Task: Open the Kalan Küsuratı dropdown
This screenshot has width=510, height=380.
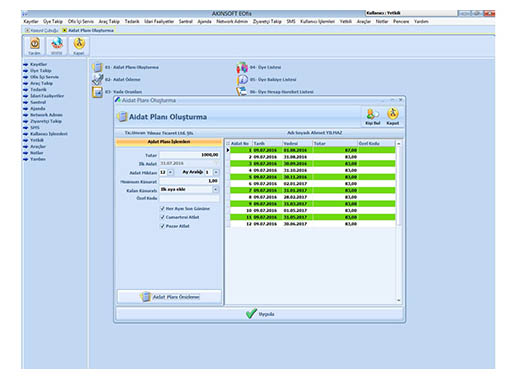Action: tap(216, 189)
